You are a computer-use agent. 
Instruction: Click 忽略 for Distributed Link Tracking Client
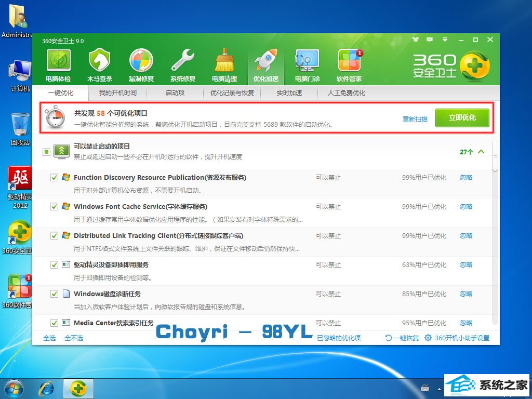point(466,235)
